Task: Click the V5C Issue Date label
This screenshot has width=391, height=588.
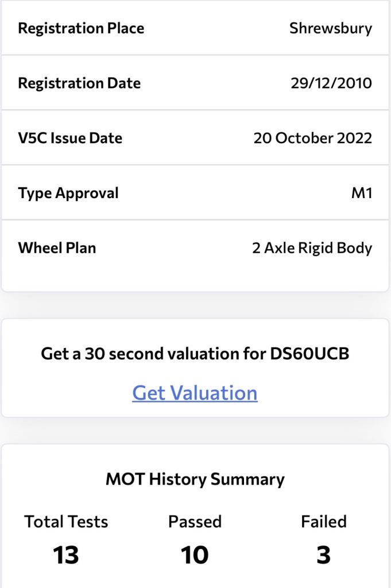Action: point(70,138)
